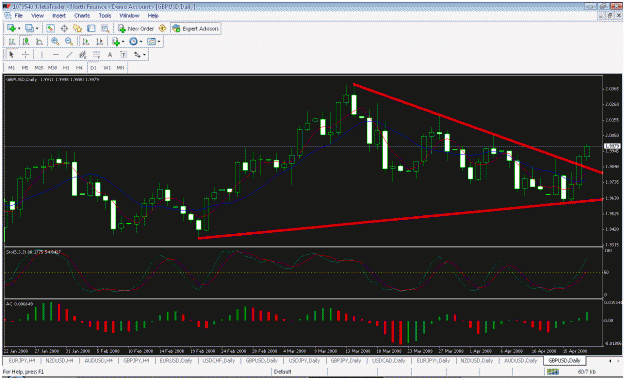
Task: Switch chart type to Candlesticks
Action: [x=26, y=41]
